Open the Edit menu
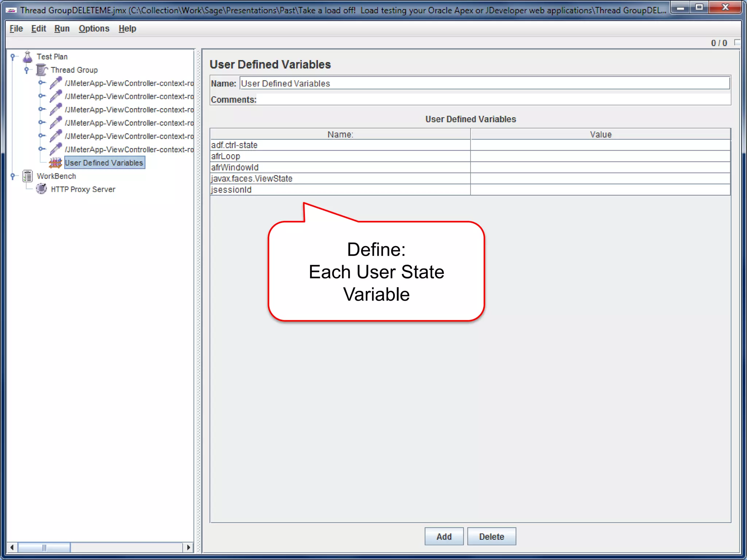The width and height of the screenshot is (747, 560). [39, 28]
